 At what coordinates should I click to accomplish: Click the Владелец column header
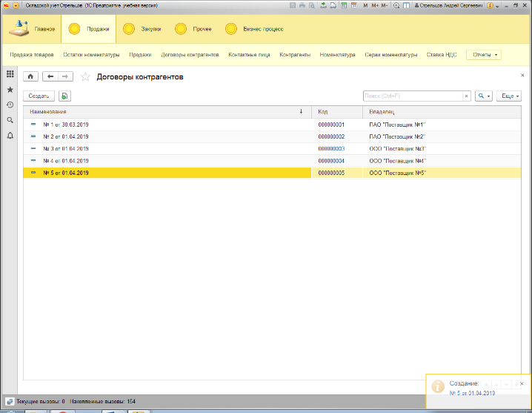pos(442,112)
